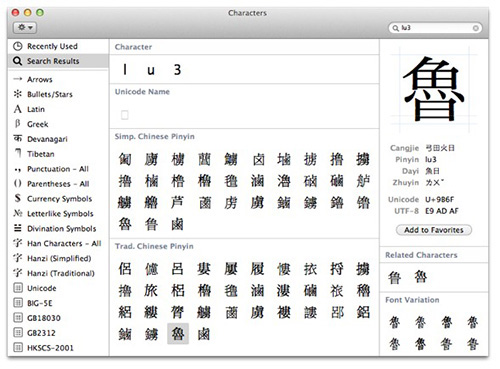Click the asterisk icon beside Bullets/Stars

[x=17, y=94]
